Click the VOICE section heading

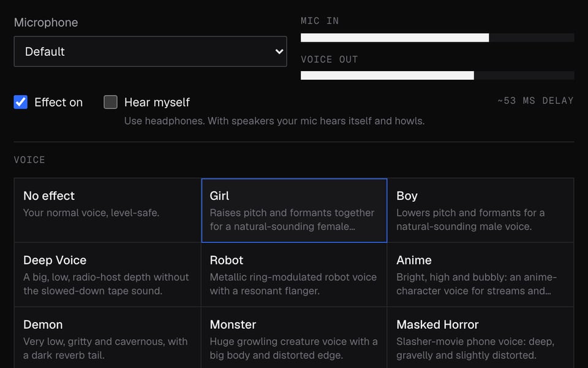[x=29, y=159]
